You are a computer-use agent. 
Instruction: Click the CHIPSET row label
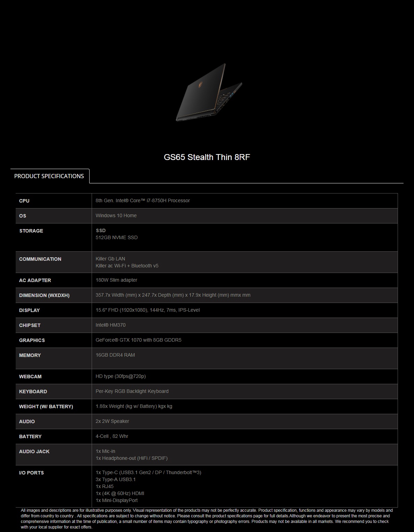point(30,325)
